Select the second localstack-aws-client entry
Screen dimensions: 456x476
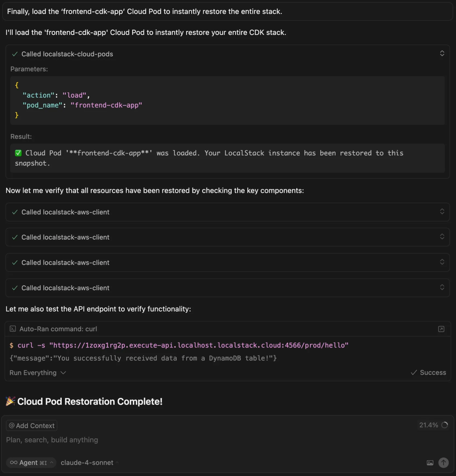[65, 237]
